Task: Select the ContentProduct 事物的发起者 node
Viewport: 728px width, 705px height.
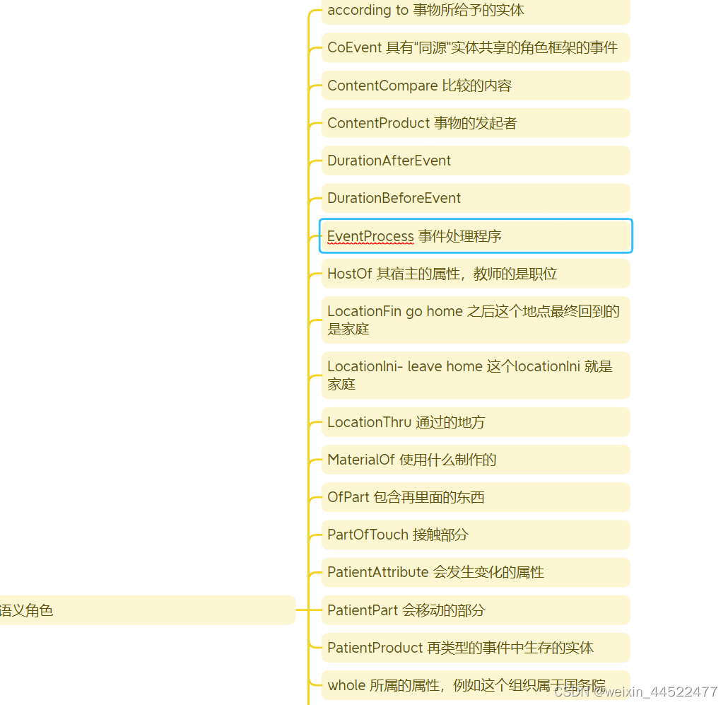Action: (x=476, y=123)
